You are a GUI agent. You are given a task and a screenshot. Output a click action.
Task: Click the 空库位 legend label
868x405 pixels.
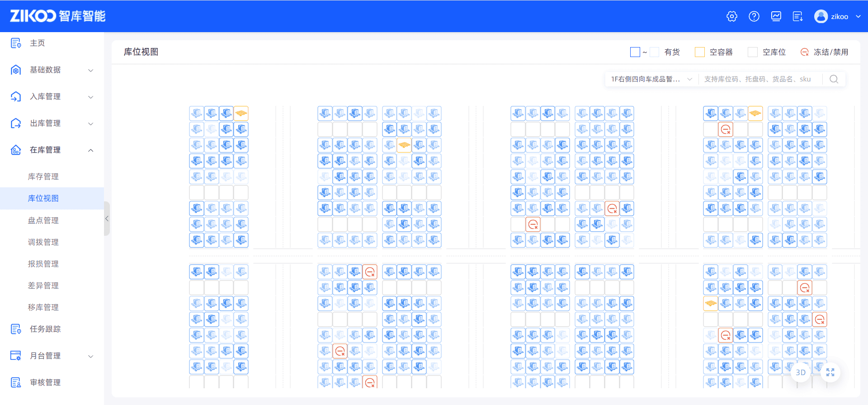(x=774, y=52)
